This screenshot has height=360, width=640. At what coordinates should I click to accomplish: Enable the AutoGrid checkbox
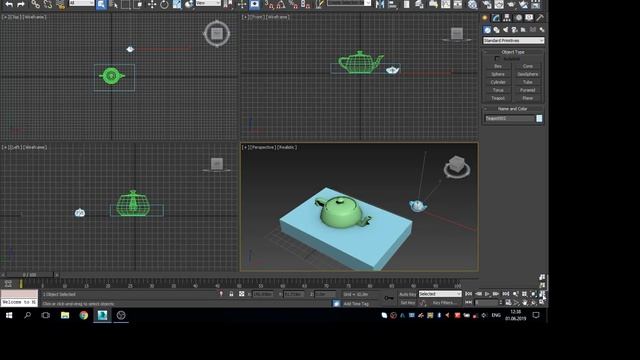497,59
